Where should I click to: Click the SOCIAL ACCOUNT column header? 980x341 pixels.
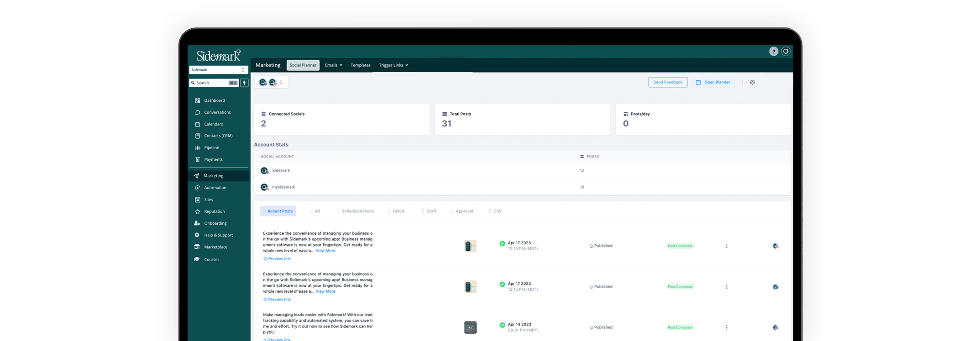click(277, 157)
